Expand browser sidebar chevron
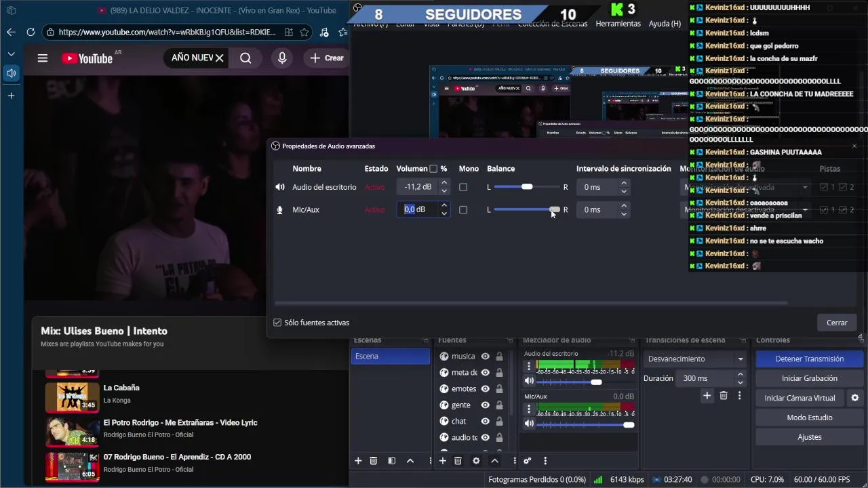The width and height of the screenshot is (868, 488). pos(11,54)
